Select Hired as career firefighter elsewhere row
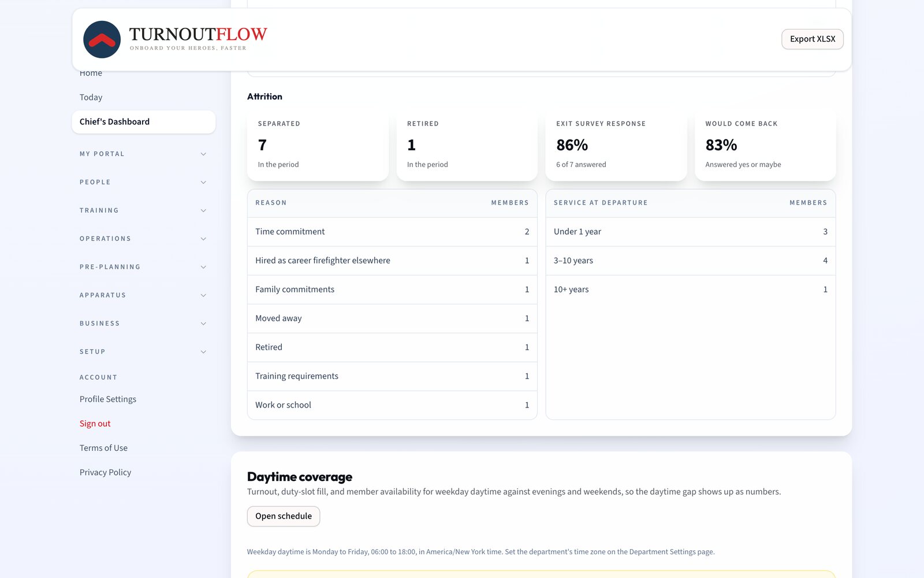 (x=392, y=261)
